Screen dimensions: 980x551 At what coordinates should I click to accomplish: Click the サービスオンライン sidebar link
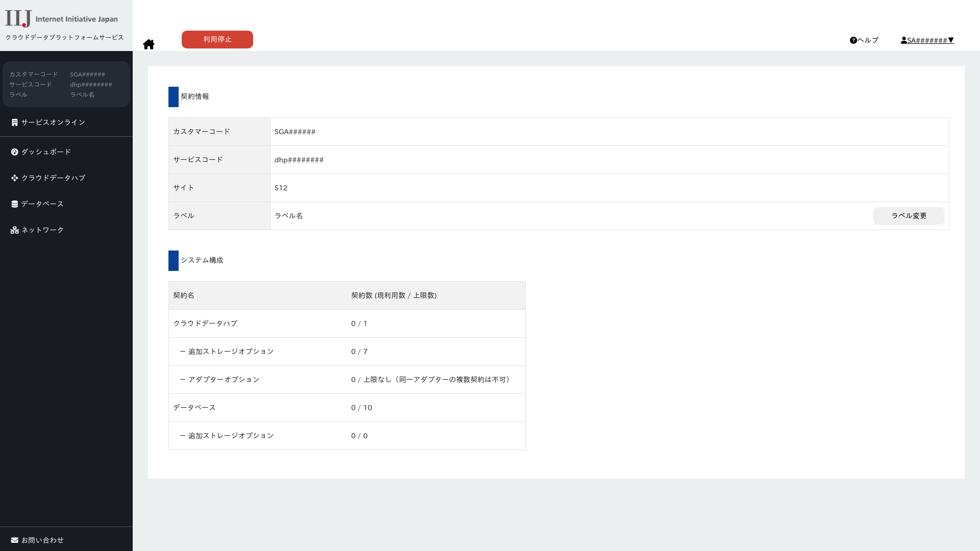coord(53,122)
